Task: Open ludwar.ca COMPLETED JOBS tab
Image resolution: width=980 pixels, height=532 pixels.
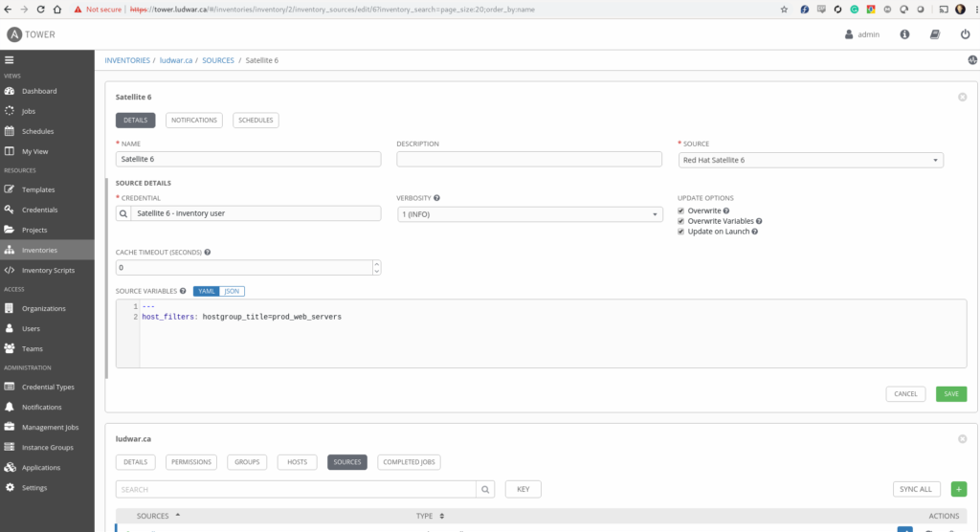Action: 409,462
